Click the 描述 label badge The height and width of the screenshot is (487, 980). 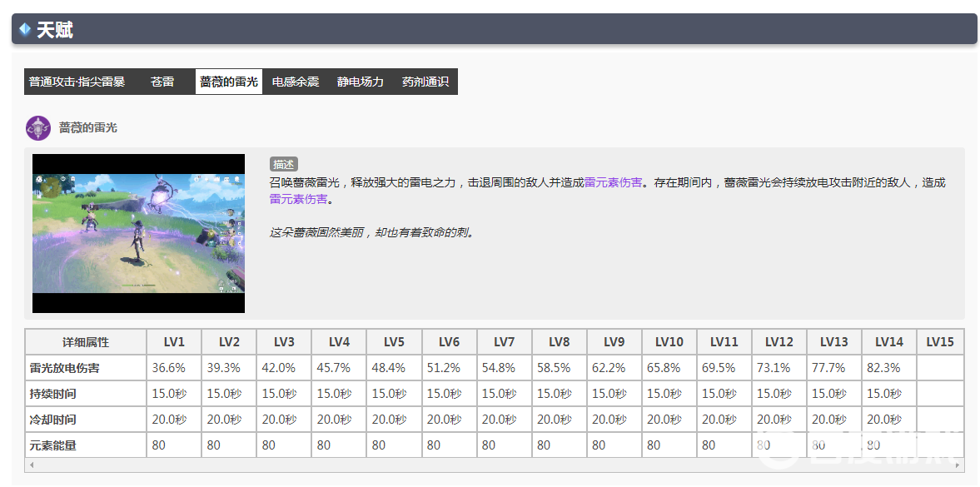tap(284, 165)
